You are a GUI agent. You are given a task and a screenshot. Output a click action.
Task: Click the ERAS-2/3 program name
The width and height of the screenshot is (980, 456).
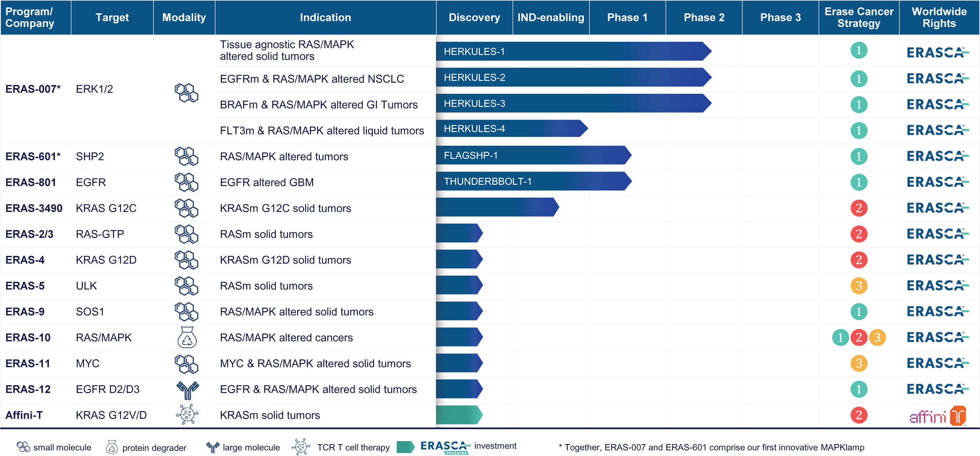[29, 234]
